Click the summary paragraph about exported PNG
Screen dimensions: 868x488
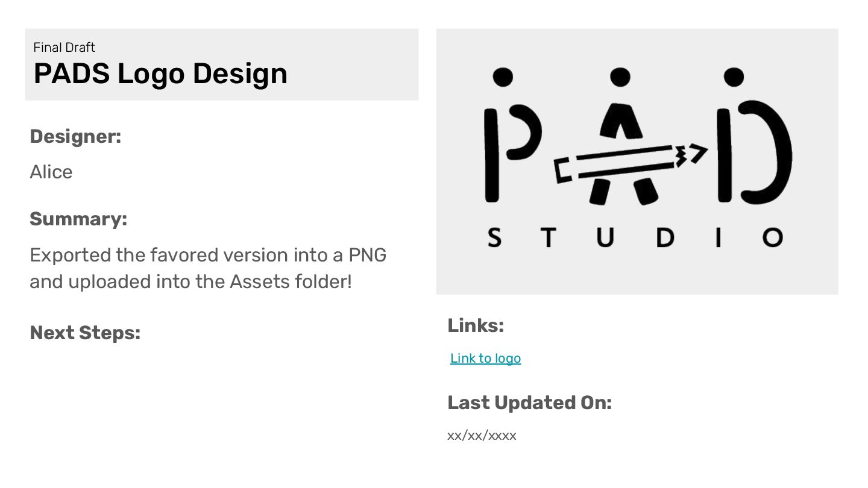point(208,268)
